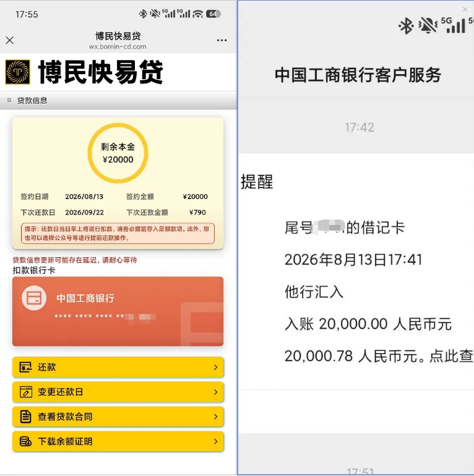Image resolution: width=474 pixels, height=476 pixels.
Task: Tap the 点此查 link in bank message
Action: (451, 356)
